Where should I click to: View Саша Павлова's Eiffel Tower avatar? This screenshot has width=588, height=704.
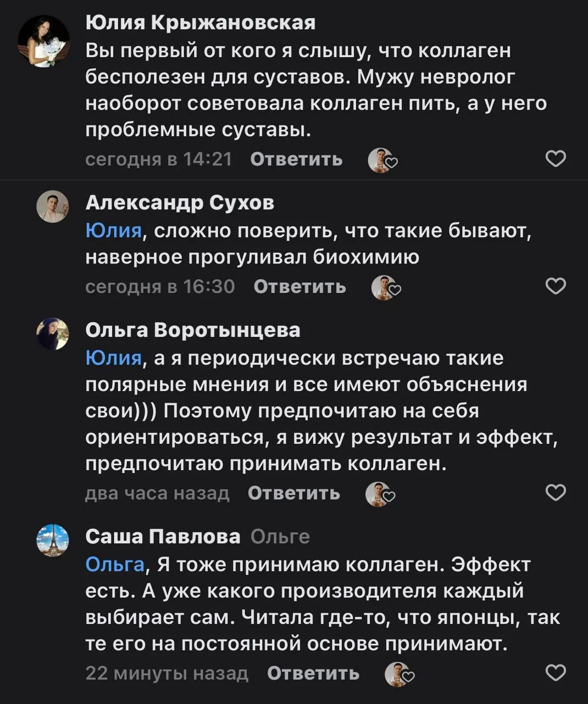pos(52,540)
